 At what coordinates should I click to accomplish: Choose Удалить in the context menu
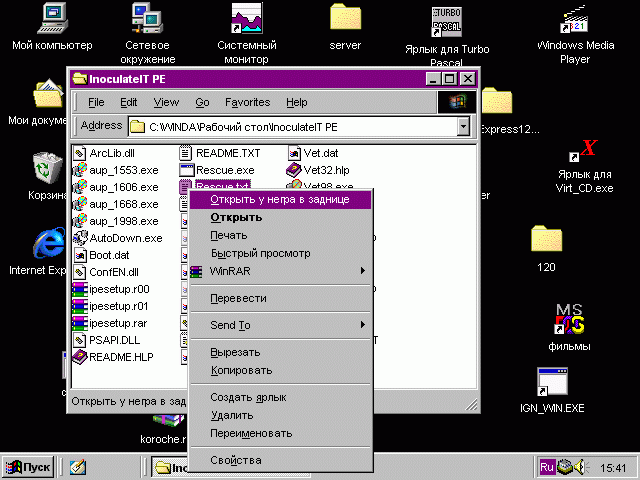[x=281, y=415]
